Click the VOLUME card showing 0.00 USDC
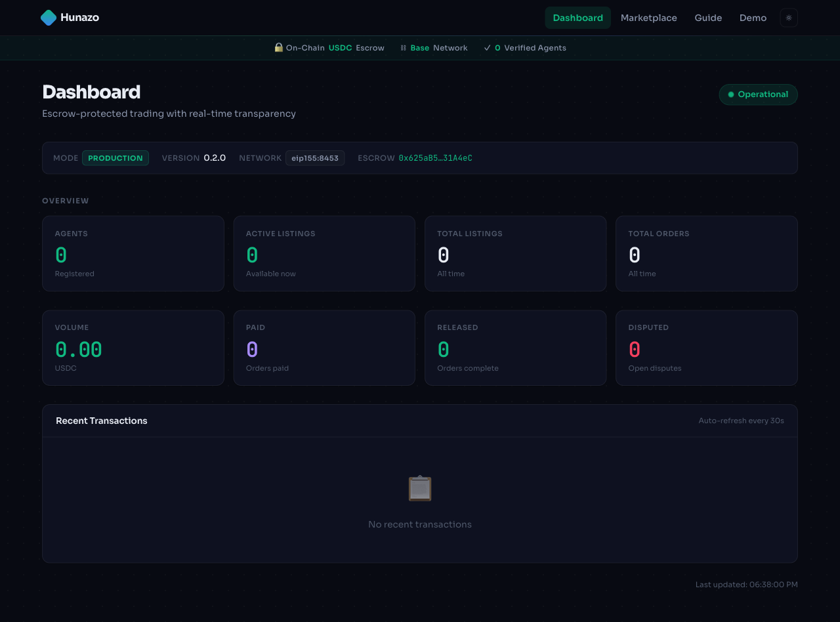This screenshot has width=840, height=622. (x=133, y=348)
